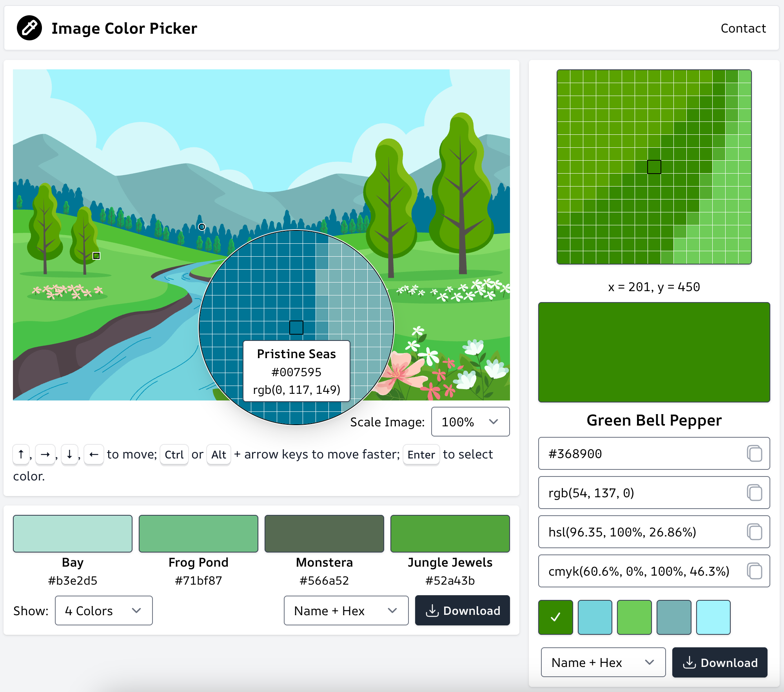
Task: Select the Monstera color swatch
Action: [x=324, y=533]
